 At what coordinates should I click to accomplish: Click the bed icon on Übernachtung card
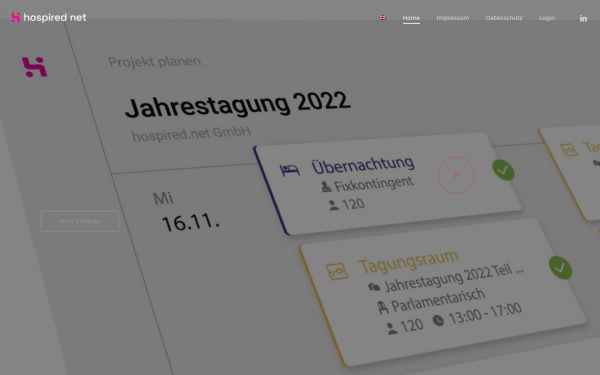tap(289, 170)
